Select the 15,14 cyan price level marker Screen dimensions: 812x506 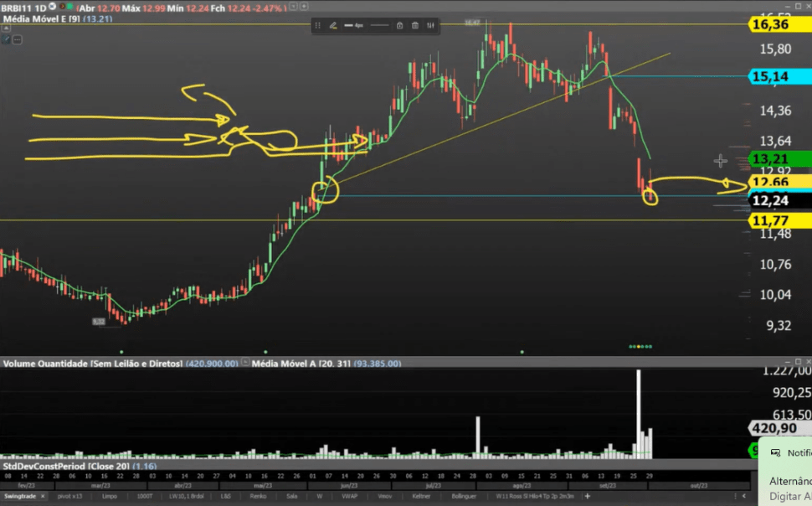(776, 76)
